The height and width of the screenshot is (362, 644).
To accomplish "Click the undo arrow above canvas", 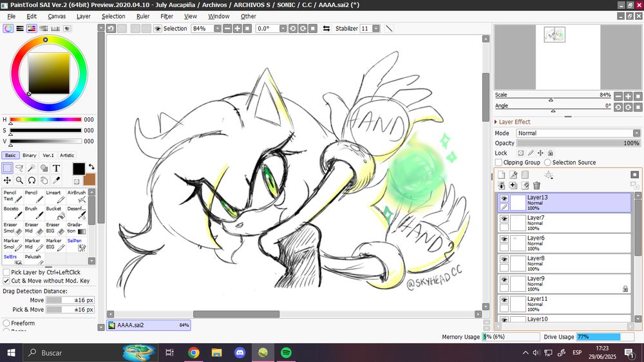I will [x=111, y=28].
